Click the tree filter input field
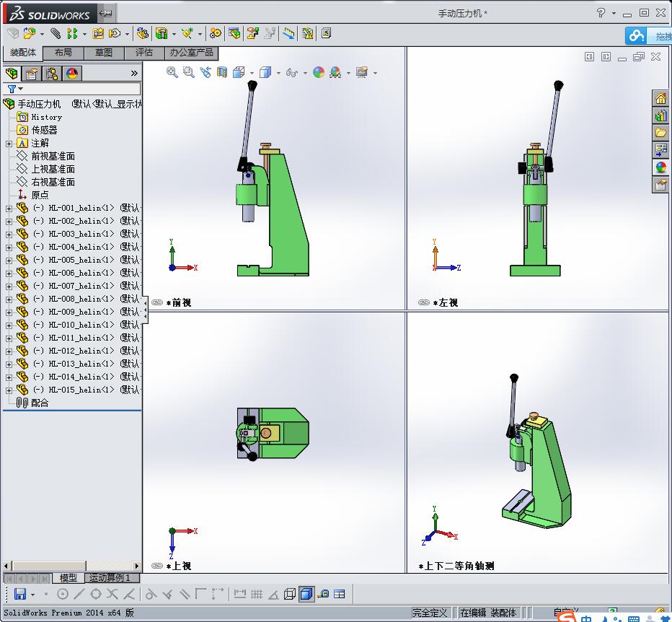Viewport: 672px width, 622px height. click(x=81, y=89)
